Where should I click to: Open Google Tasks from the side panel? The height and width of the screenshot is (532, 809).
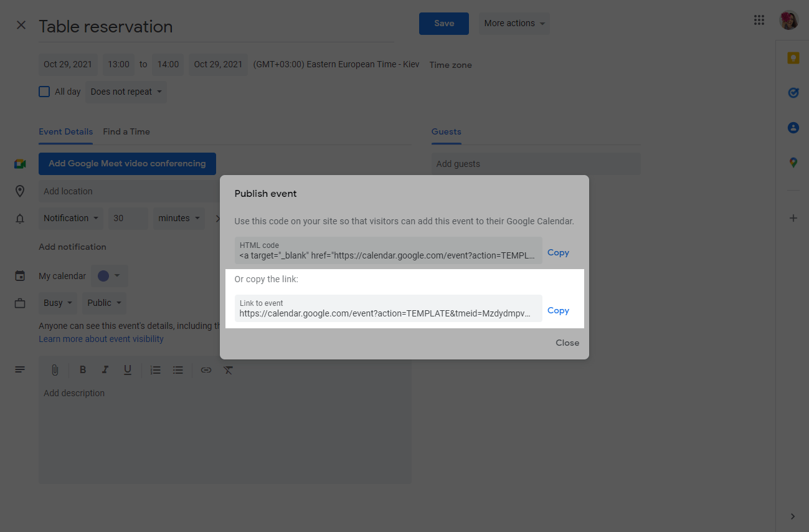point(793,93)
